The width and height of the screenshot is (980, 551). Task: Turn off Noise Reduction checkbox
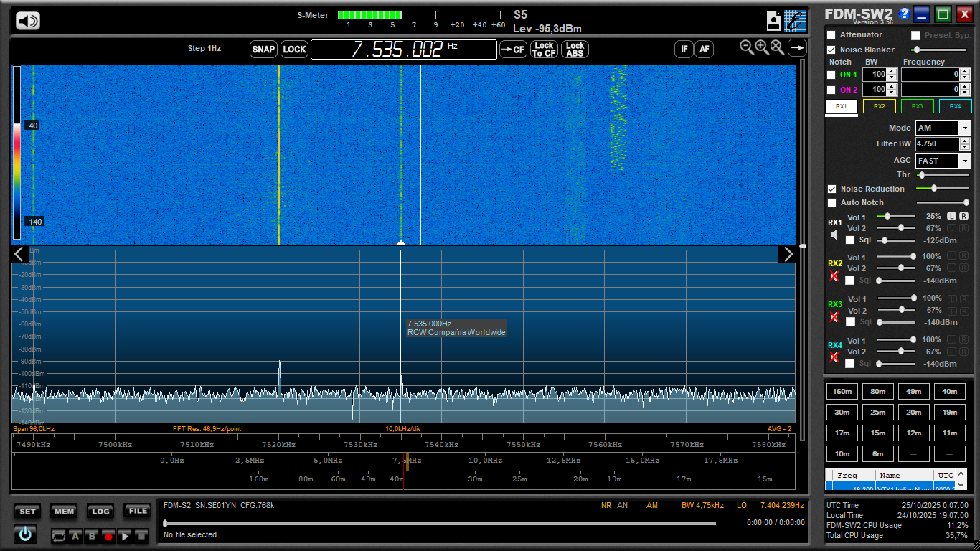[x=832, y=189]
